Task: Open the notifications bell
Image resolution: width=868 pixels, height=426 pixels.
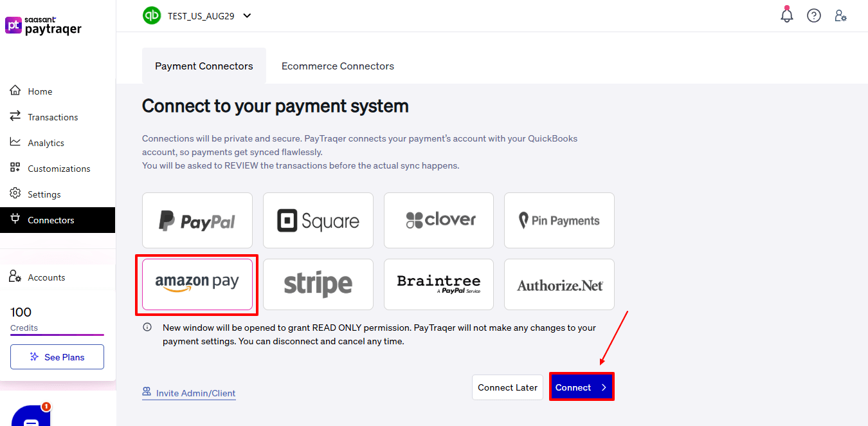Action: 786,15
